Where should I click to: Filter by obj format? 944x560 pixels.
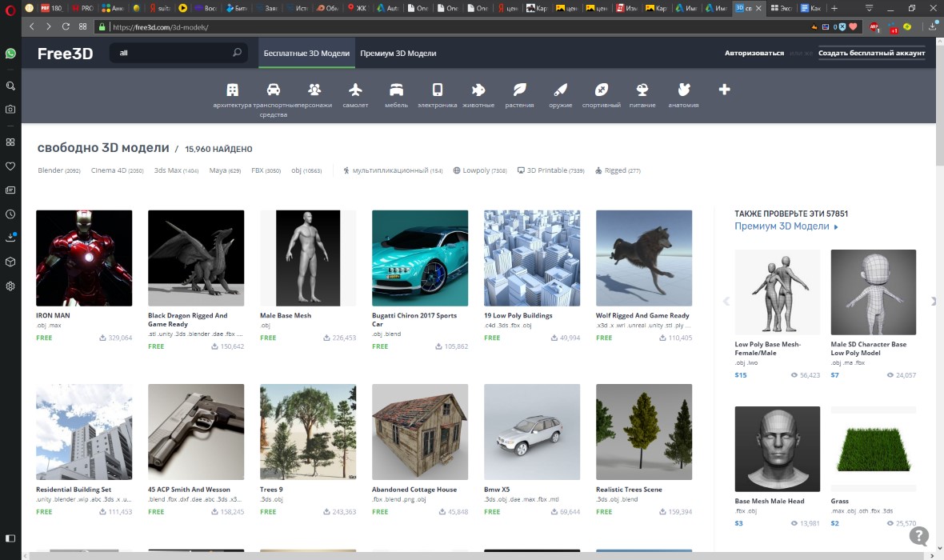[306, 170]
